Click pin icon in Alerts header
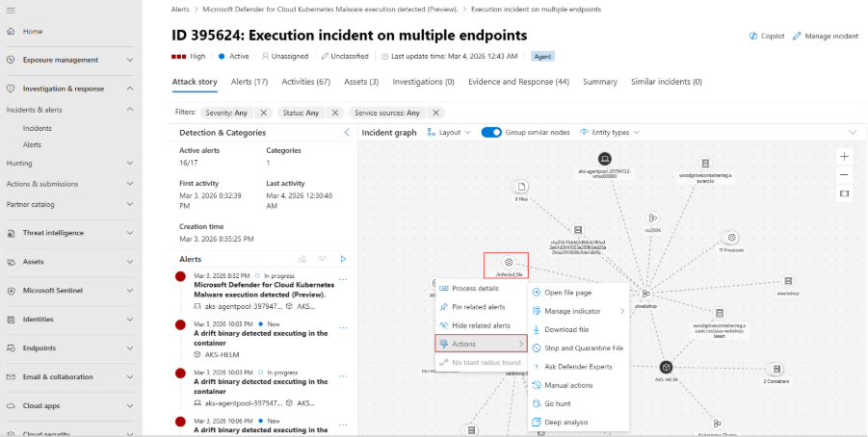The height and width of the screenshot is (437, 868). pyautogui.click(x=302, y=259)
